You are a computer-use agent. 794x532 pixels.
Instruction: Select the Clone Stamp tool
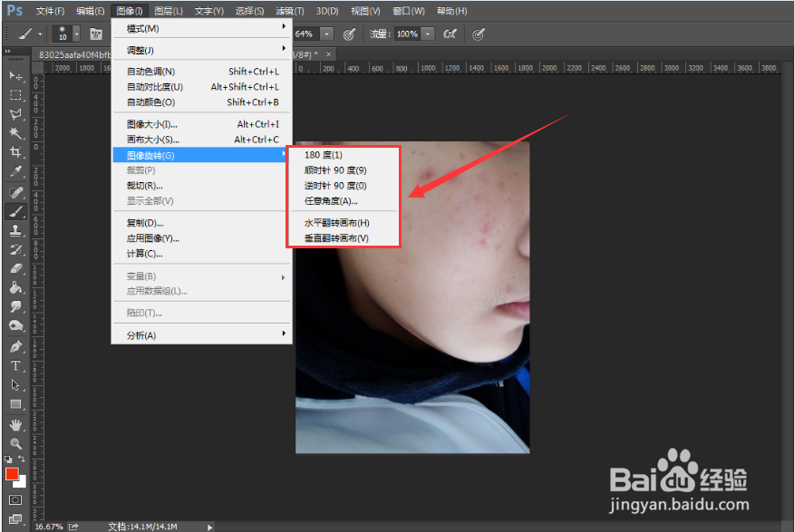15,231
